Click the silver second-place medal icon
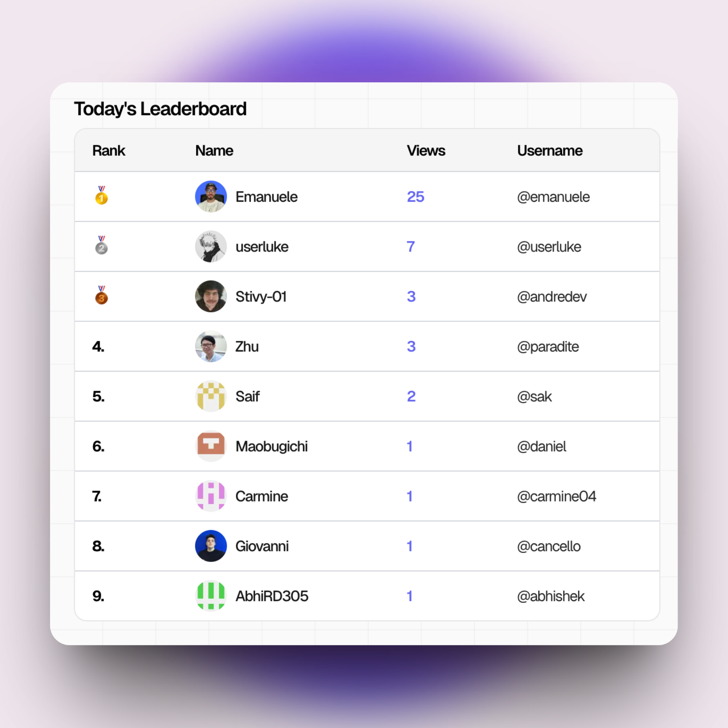 tap(101, 246)
